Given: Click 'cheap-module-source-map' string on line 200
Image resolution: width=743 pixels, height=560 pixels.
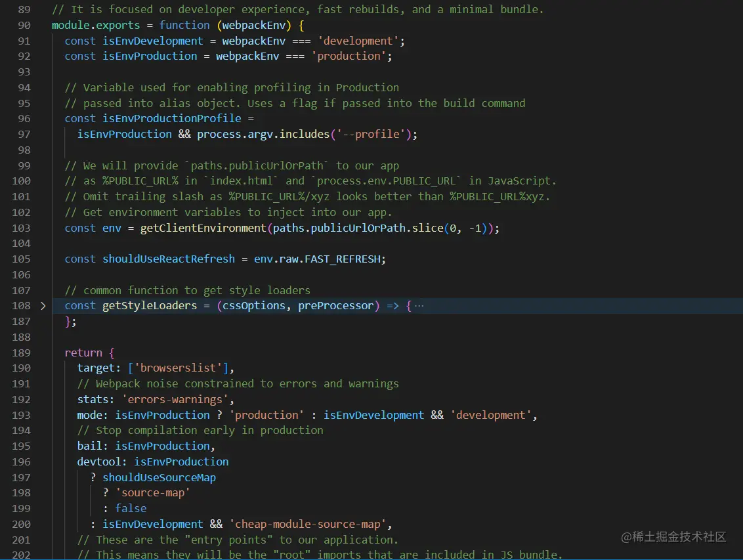Looking at the screenshot, I should pos(308,525).
